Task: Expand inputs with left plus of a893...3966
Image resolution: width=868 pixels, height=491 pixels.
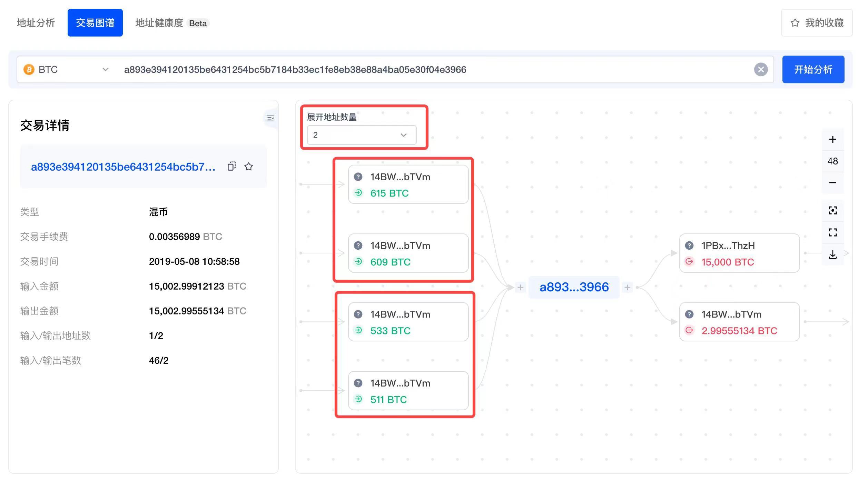Action: point(520,287)
